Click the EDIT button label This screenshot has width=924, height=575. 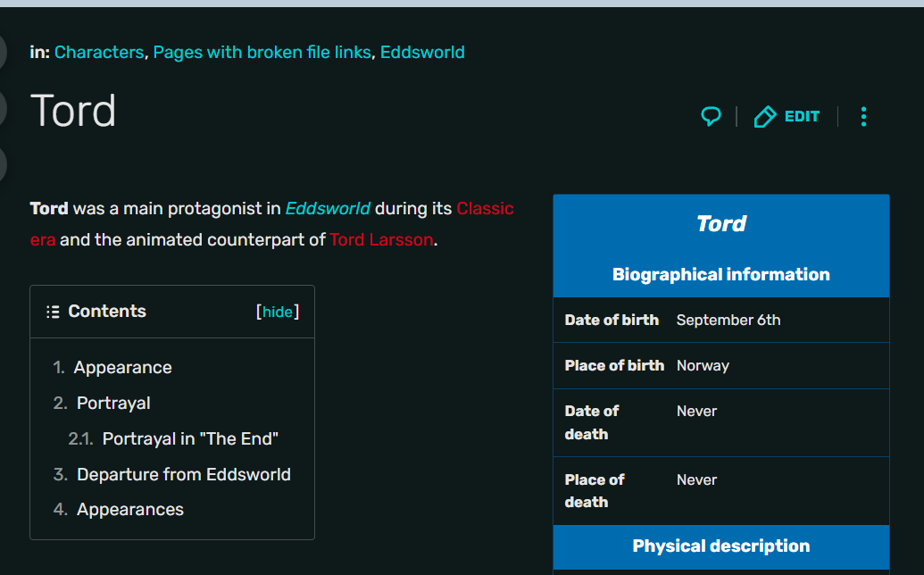click(802, 117)
